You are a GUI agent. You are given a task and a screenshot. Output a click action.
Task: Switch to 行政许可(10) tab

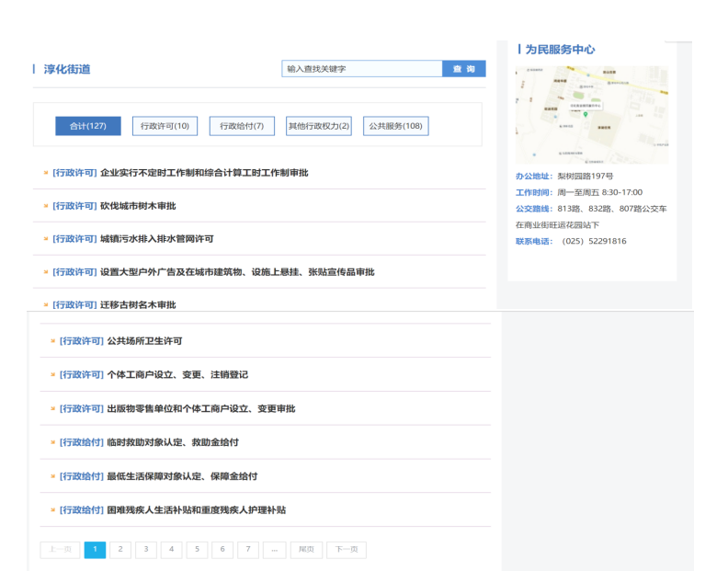(x=165, y=126)
